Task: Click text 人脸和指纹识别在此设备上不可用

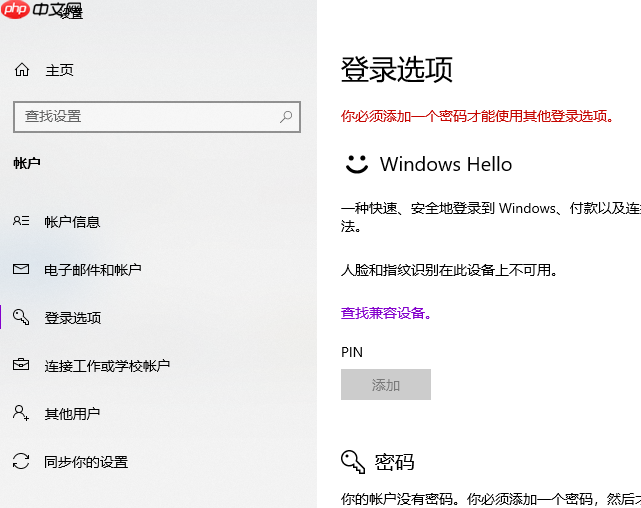Action: (x=449, y=270)
